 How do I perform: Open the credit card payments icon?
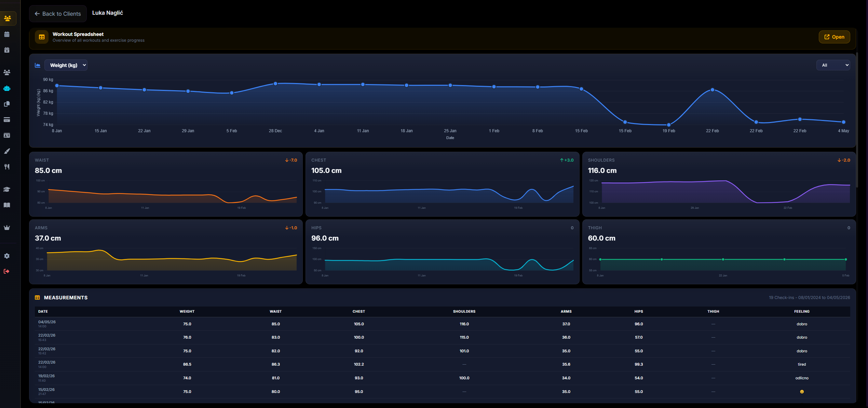tap(7, 120)
